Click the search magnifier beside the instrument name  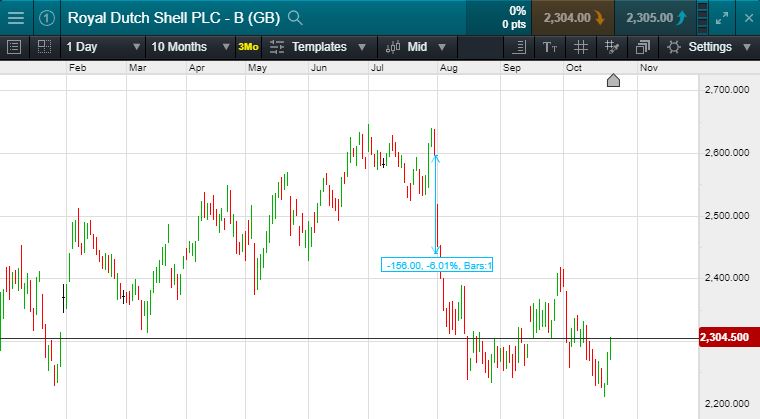(x=295, y=17)
